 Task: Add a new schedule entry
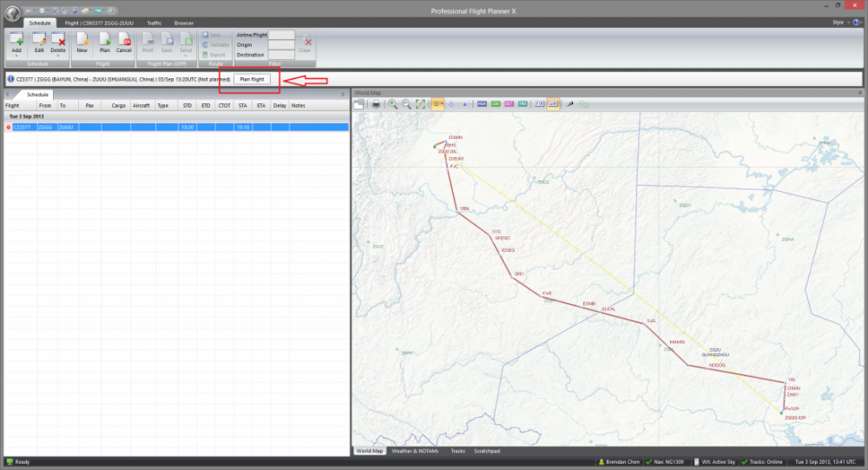(16, 42)
